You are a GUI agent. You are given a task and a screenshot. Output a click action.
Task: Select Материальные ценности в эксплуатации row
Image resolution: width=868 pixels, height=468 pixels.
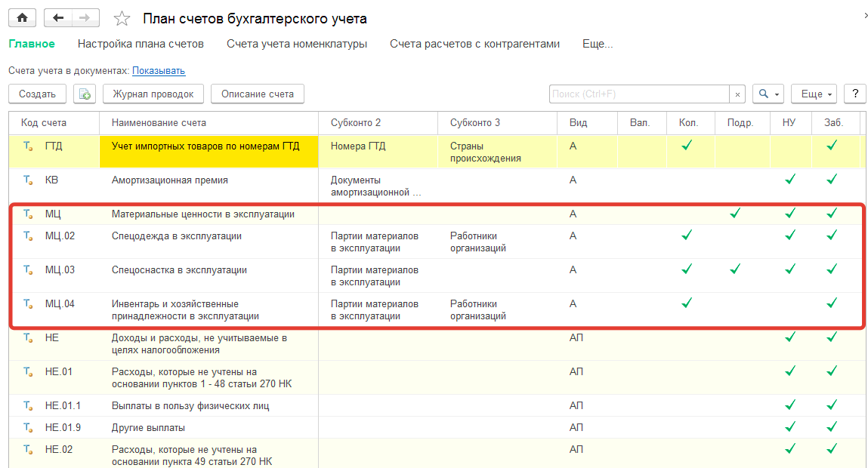click(x=434, y=214)
